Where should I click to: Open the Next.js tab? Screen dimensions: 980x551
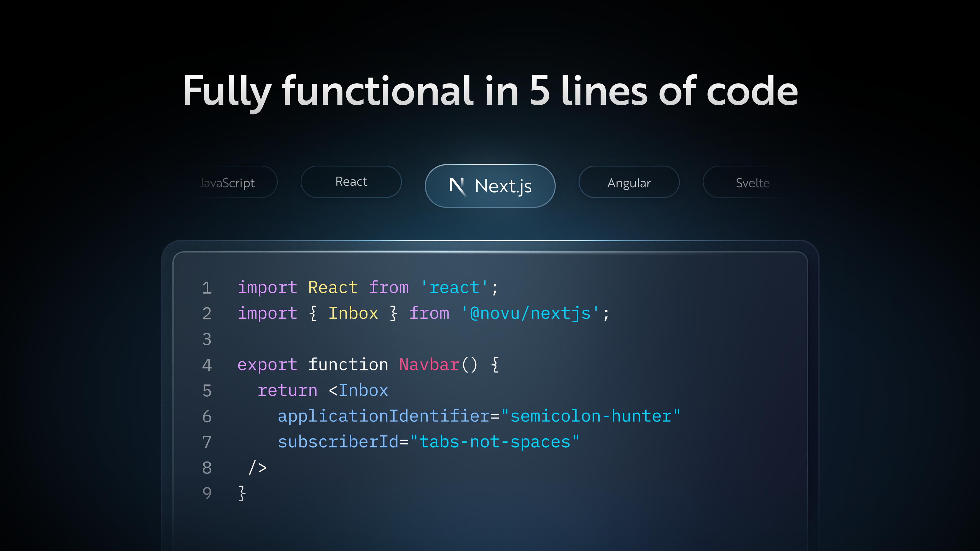point(490,186)
